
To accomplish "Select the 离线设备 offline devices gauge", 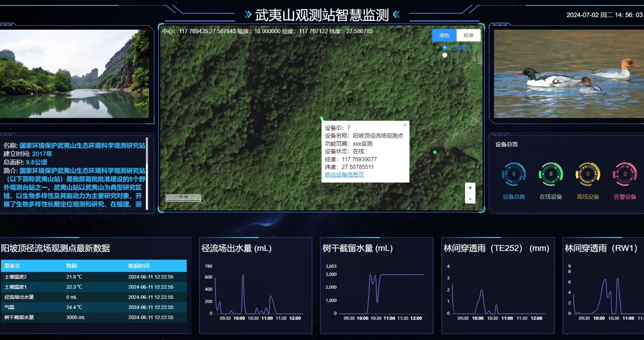I will coord(588,174).
